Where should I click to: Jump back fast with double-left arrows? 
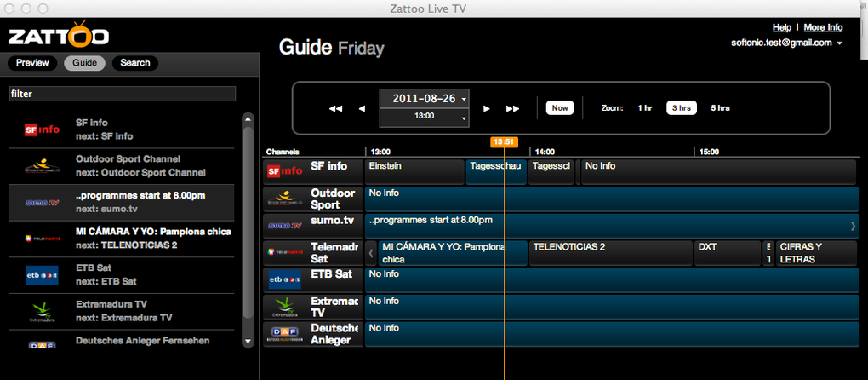335,108
